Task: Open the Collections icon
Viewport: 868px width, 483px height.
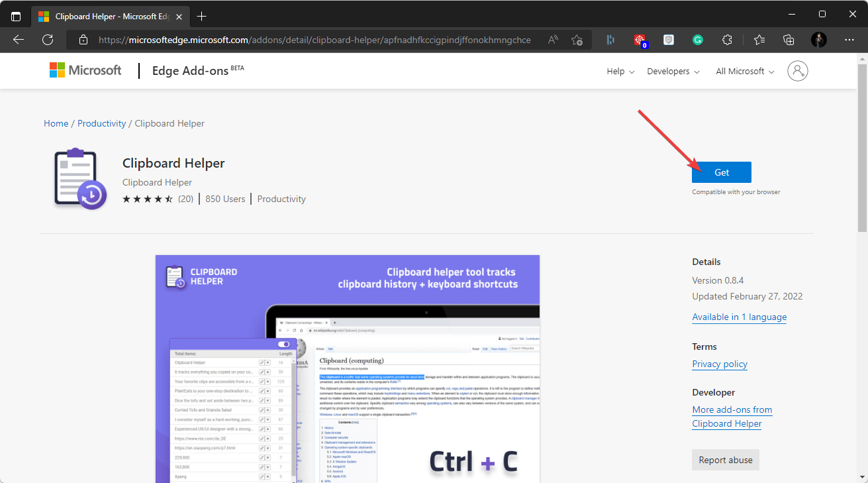Action: coord(789,40)
